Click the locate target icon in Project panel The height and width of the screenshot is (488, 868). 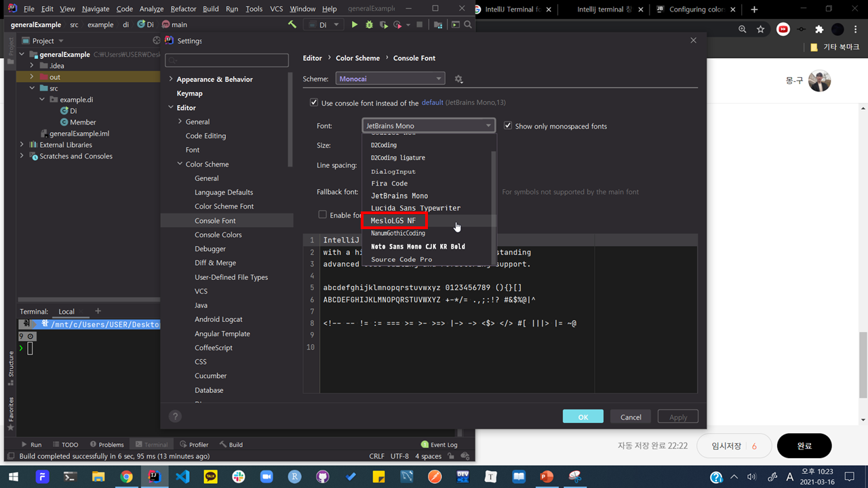[157, 41]
